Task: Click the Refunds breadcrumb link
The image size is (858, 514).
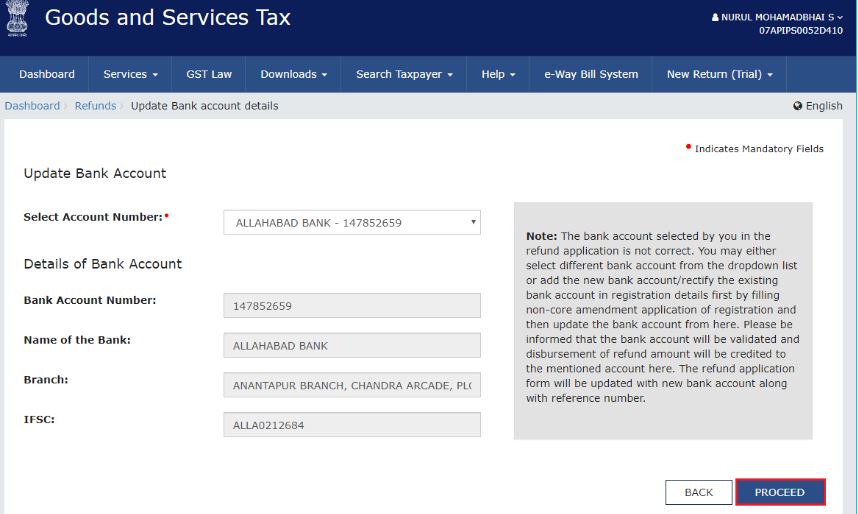Action: (95, 106)
